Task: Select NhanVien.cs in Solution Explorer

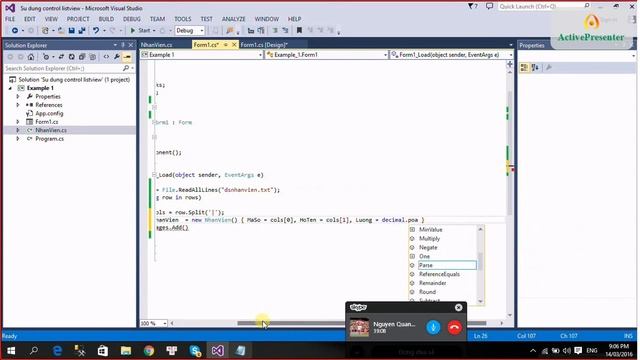Action: pyautogui.click(x=51, y=130)
